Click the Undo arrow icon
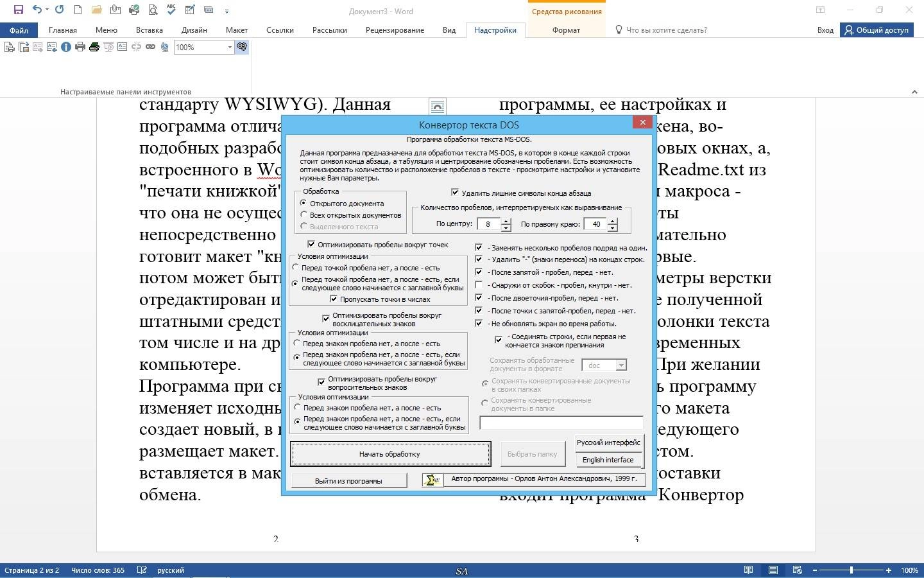 click(x=37, y=10)
